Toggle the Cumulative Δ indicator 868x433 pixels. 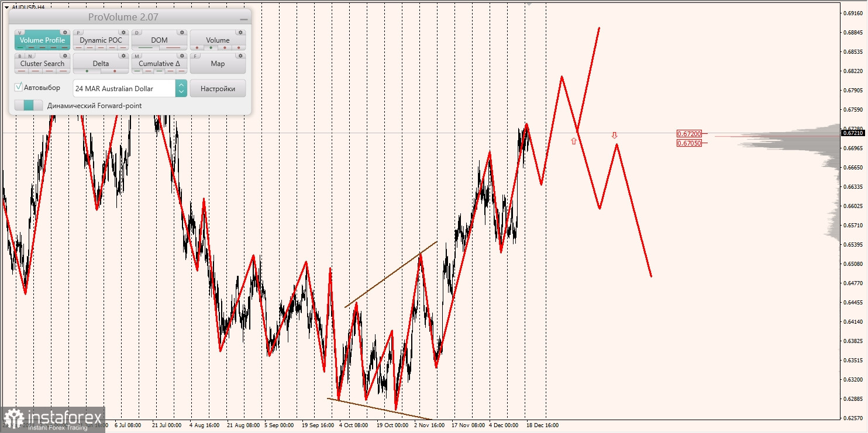[159, 64]
